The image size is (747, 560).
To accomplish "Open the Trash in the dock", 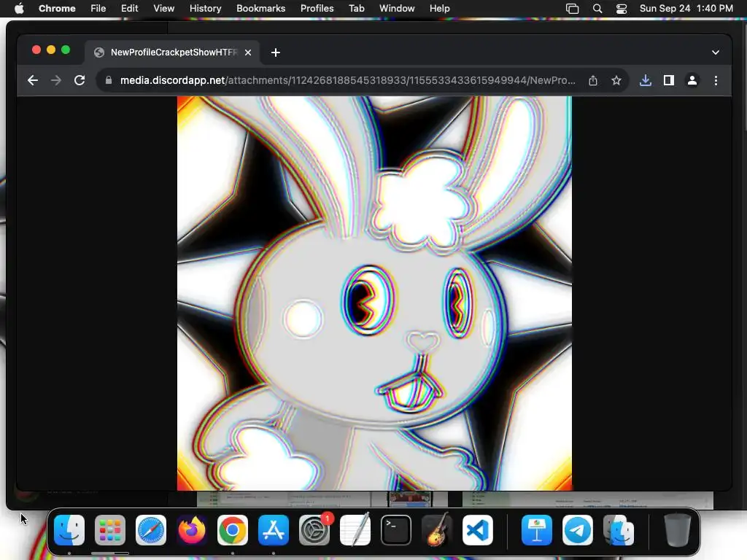I will 677,530.
